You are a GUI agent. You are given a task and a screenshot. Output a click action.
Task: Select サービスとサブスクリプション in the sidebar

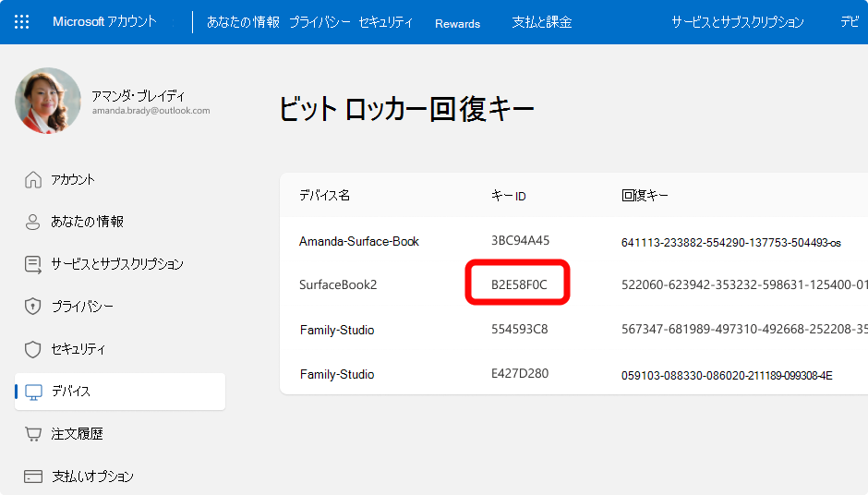(117, 264)
